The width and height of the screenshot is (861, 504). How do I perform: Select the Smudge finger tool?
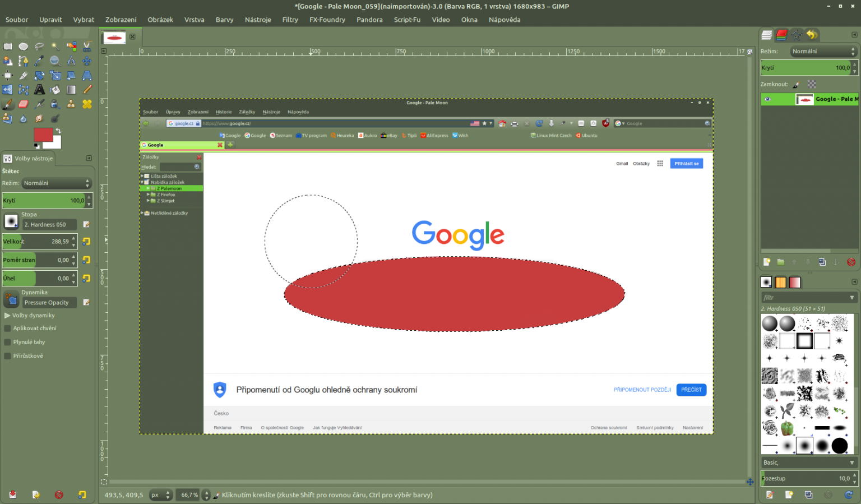pos(39,118)
